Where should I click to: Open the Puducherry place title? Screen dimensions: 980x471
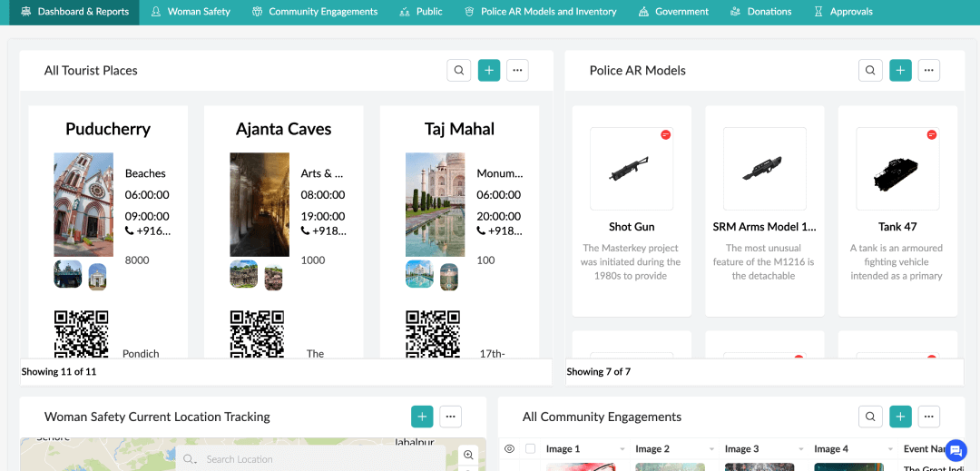point(108,129)
